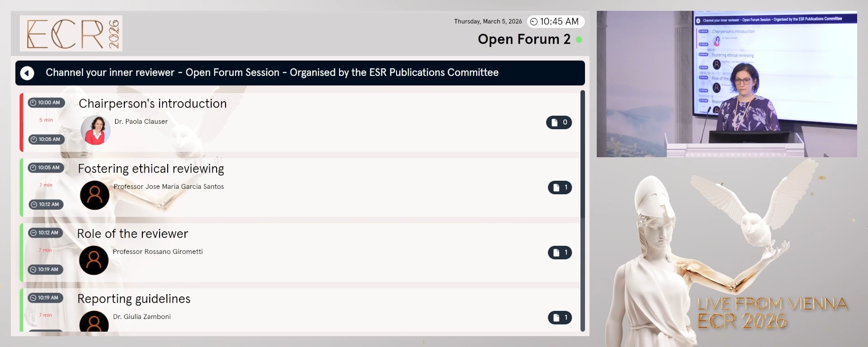Click the Thursday, March 5, 2026 date
This screenshot has height=347, width=868.
488,22
